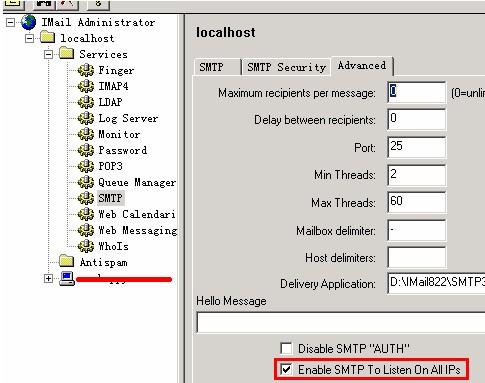Click the SMTP service gear icon
This screenshot has height=383, width=485.
pos(86,198)
